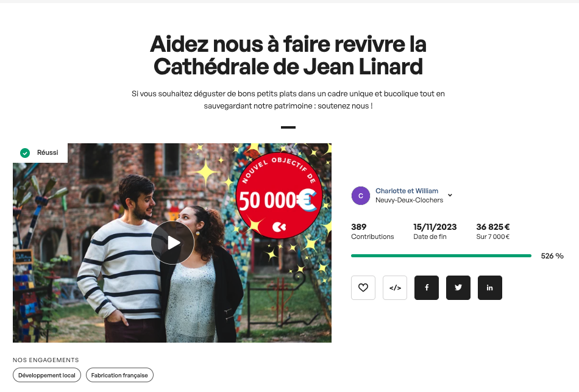Open the Charlotte et William profile link

407,191
